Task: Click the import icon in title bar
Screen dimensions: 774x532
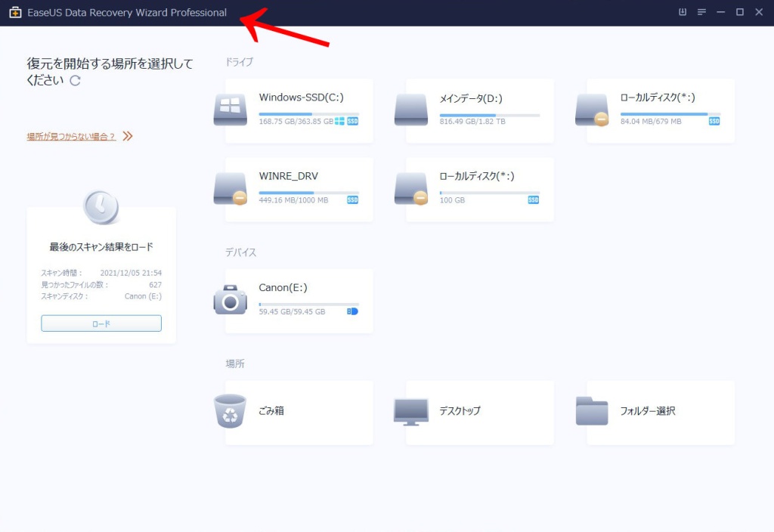Action: pyautogui.click(x=683, y=12)
